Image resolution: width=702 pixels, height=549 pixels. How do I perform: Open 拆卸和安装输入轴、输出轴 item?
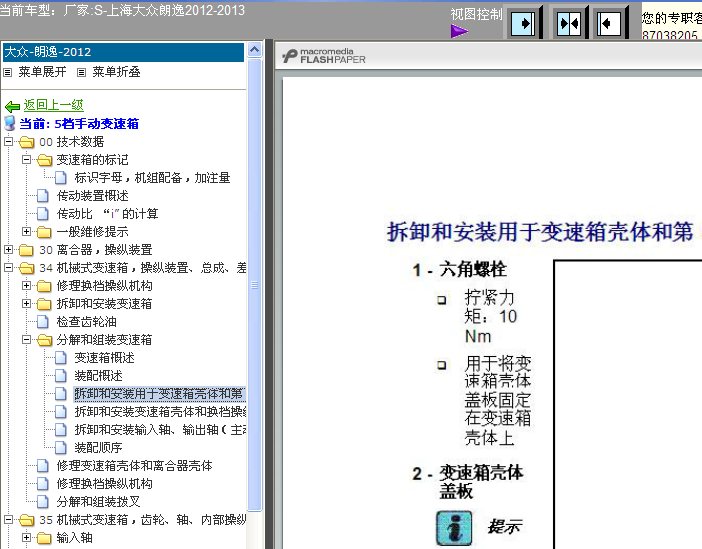coord(160,429)
